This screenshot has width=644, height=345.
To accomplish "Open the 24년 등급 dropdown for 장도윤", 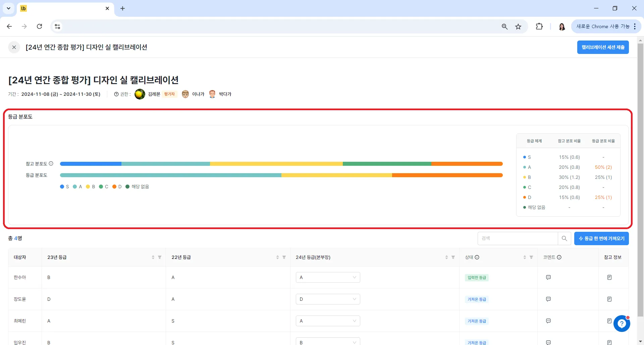I will coord(328,299).
